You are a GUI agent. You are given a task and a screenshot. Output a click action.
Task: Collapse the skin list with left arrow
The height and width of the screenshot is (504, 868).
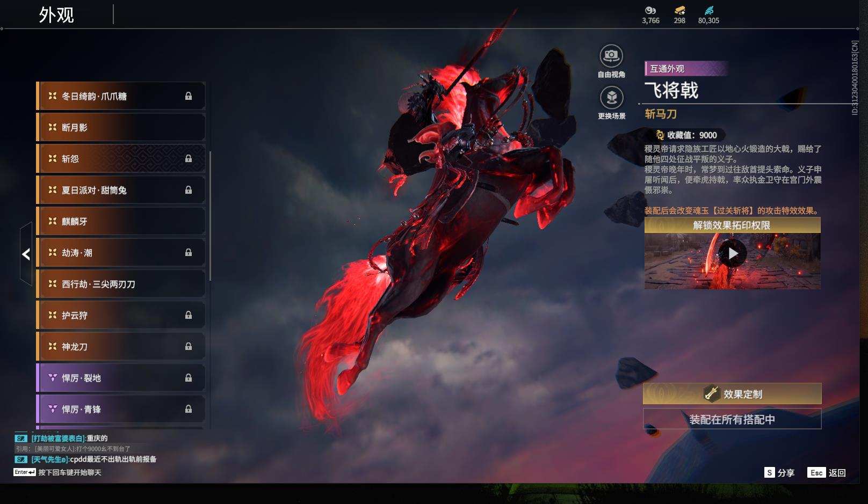[26, 254]
